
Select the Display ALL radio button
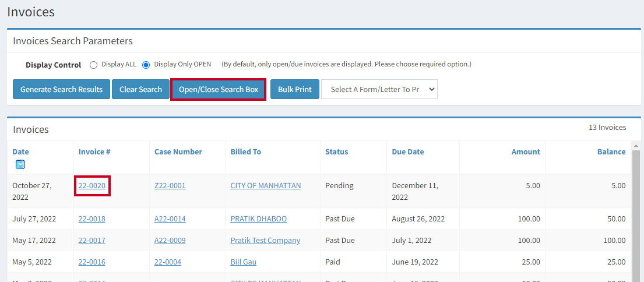tap(93, 65)
